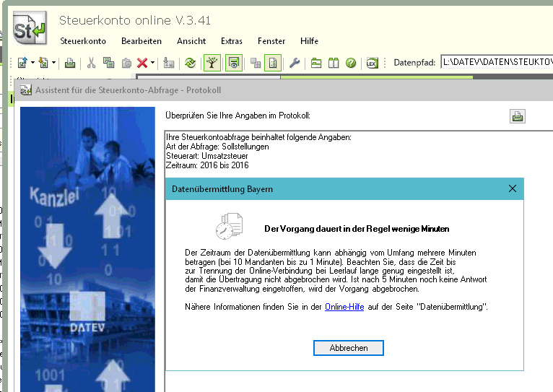Click the scissors cut icon
The height and width of the screenshot is (392, 553).
click(92, 63)
